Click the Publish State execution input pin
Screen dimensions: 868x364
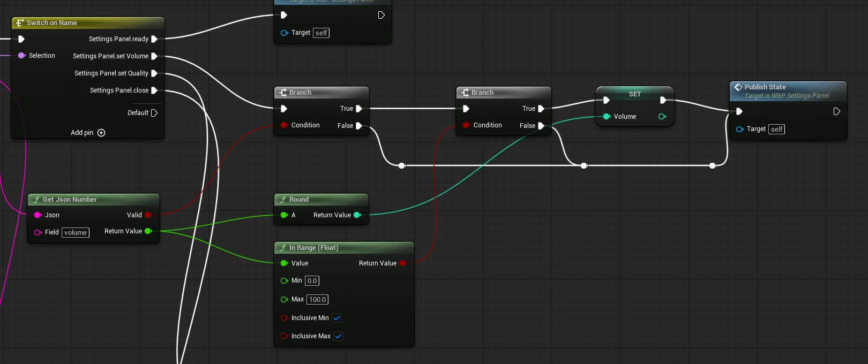739,111
